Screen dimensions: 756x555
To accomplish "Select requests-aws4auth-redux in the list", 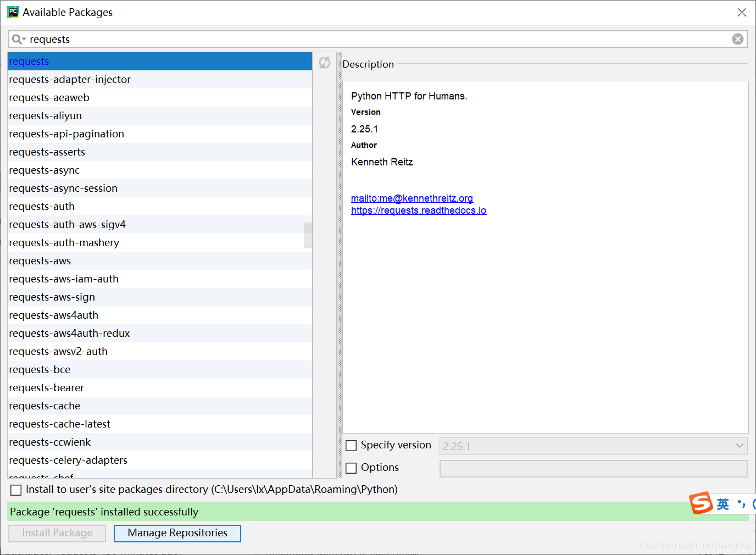I will [x=160, y=333].
